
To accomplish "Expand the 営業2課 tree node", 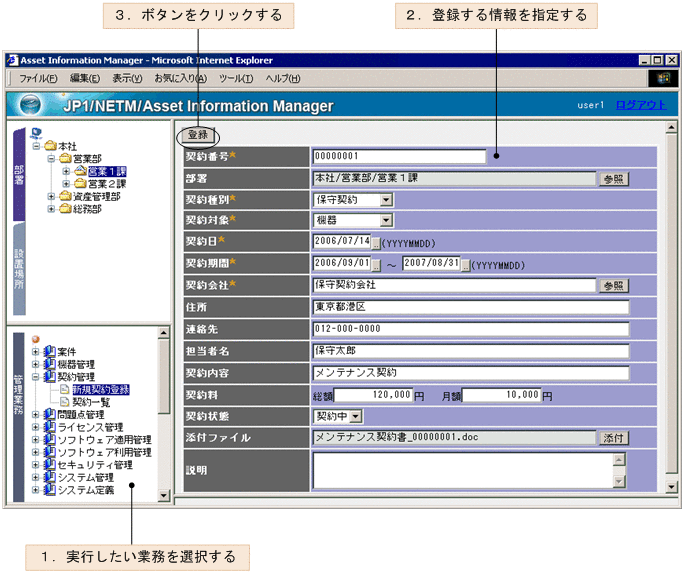I will pyautogui.click(x=65, y=184).
